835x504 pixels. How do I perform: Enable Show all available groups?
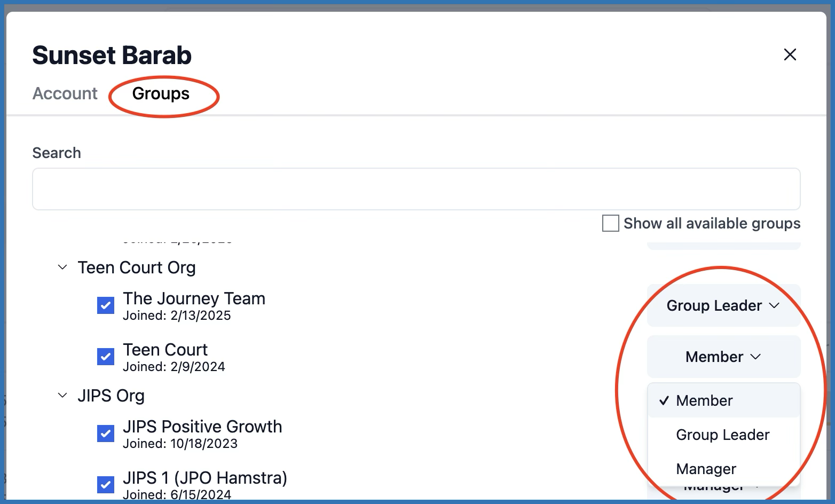pos(611,223)
